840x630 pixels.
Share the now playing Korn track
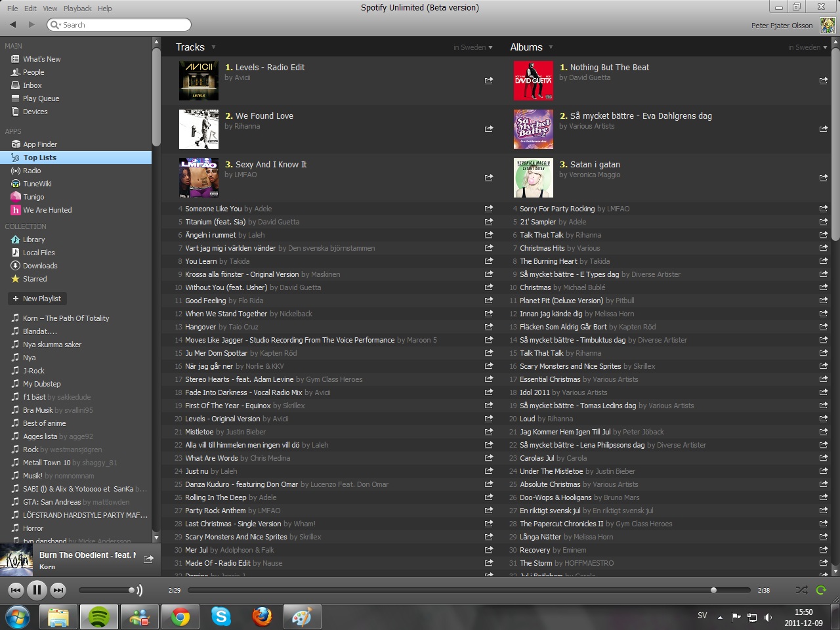(148, 559)
